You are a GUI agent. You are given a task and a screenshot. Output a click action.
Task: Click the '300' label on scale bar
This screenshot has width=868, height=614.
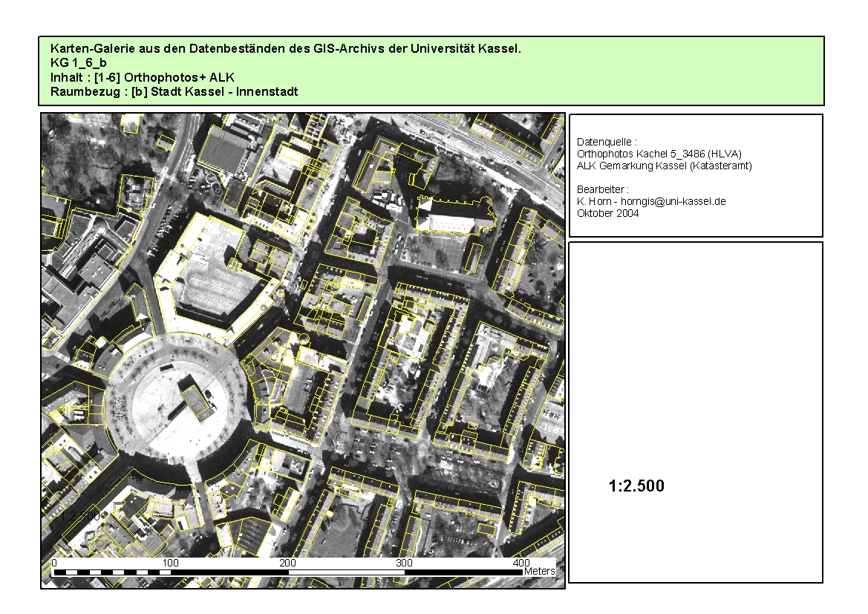tap(404, 563)
